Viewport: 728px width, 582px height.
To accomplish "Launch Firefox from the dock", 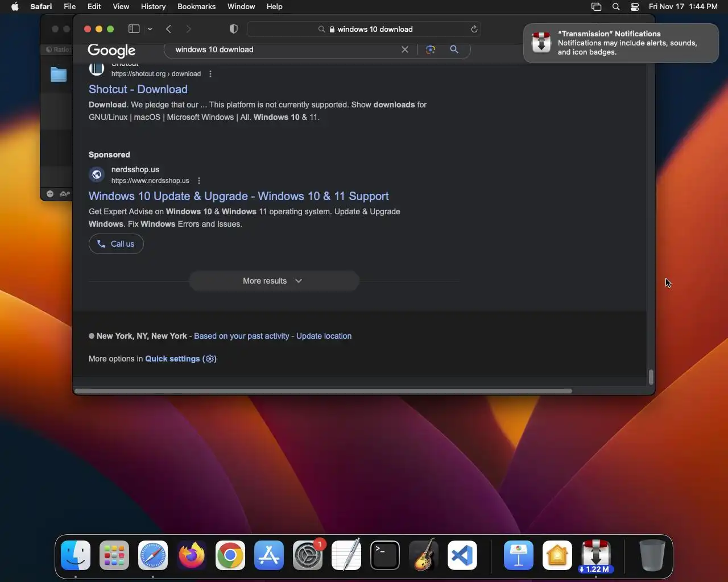I will (192, 555).
